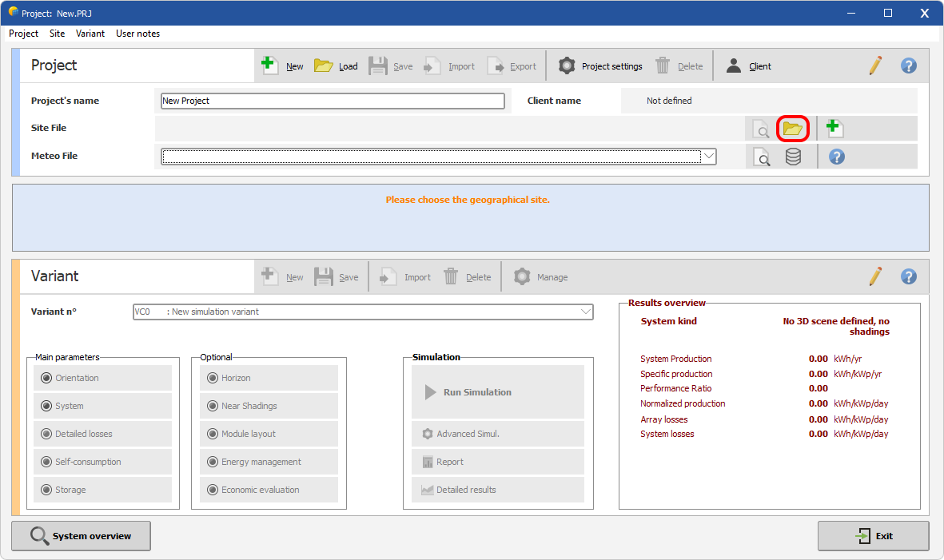Open site file folder icon
This screenshot has height=560, width=944.
792,129
